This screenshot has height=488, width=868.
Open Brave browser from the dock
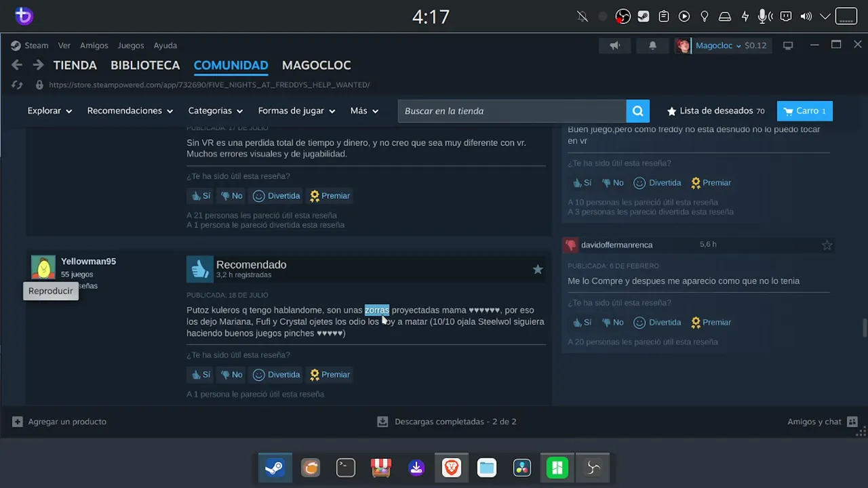(x=452, y=468)
